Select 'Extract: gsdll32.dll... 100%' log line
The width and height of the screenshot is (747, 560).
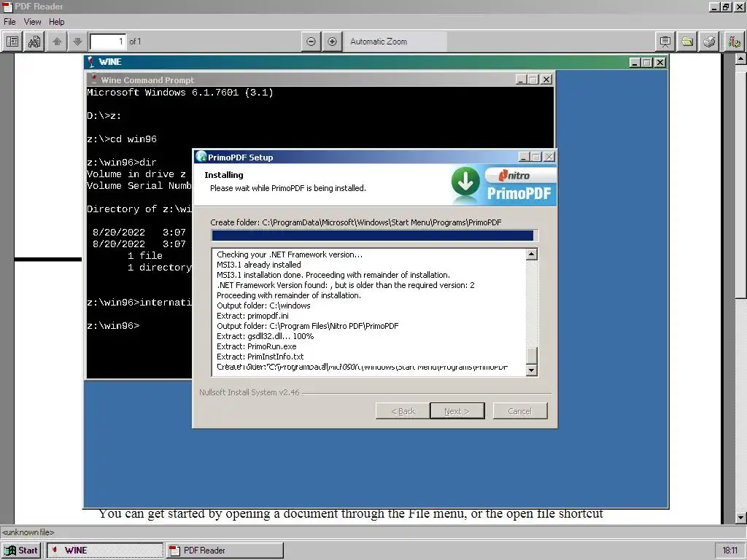click(x=265, y=336)
